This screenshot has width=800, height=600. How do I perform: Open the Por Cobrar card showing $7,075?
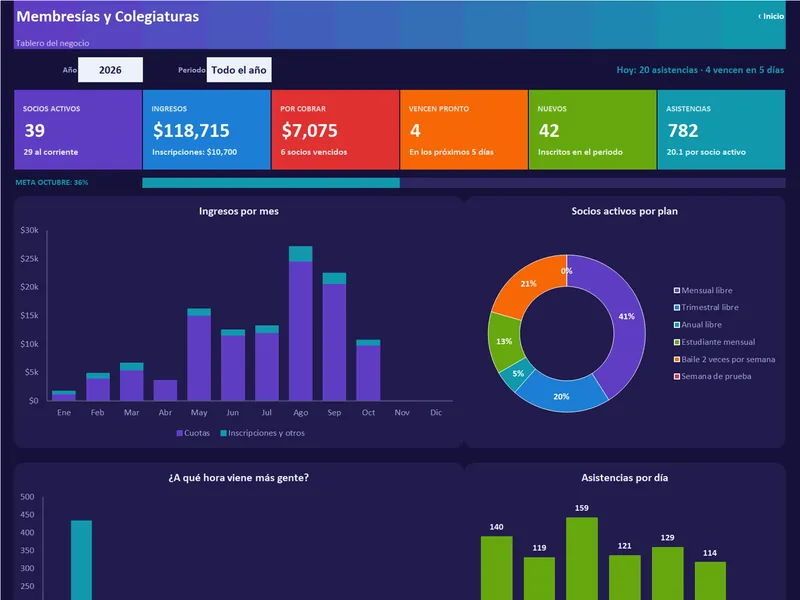tap(335, 130)
